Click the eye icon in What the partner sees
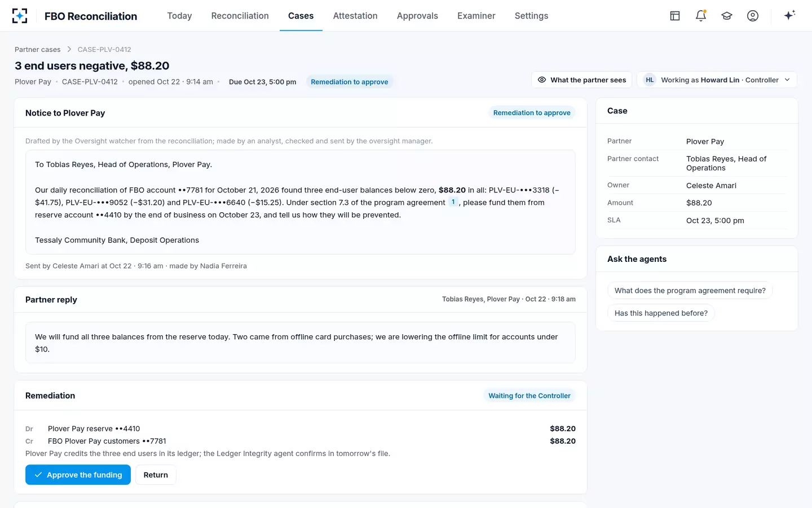 coord(542,80)
